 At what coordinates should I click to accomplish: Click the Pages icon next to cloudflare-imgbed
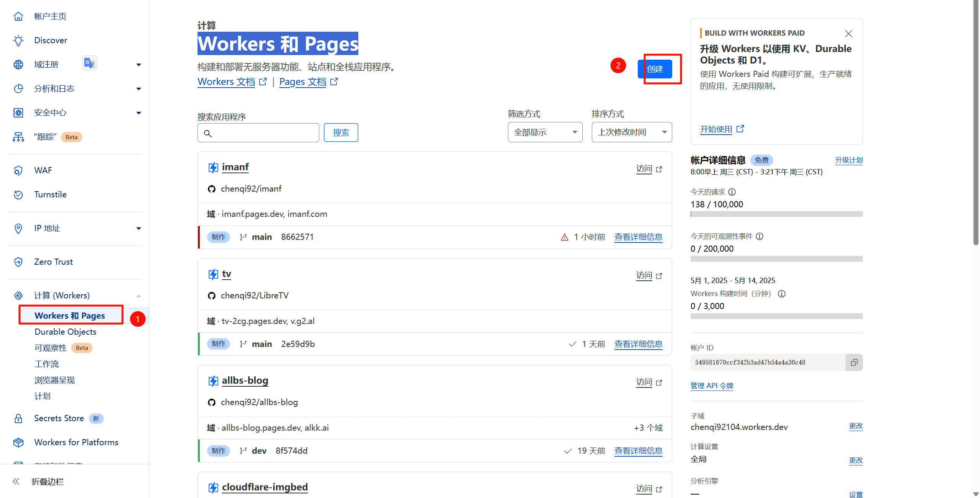213,487
